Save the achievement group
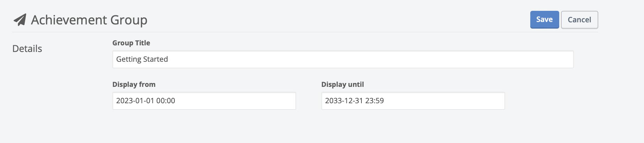644x143 pixels. click(x=544, y=20)
